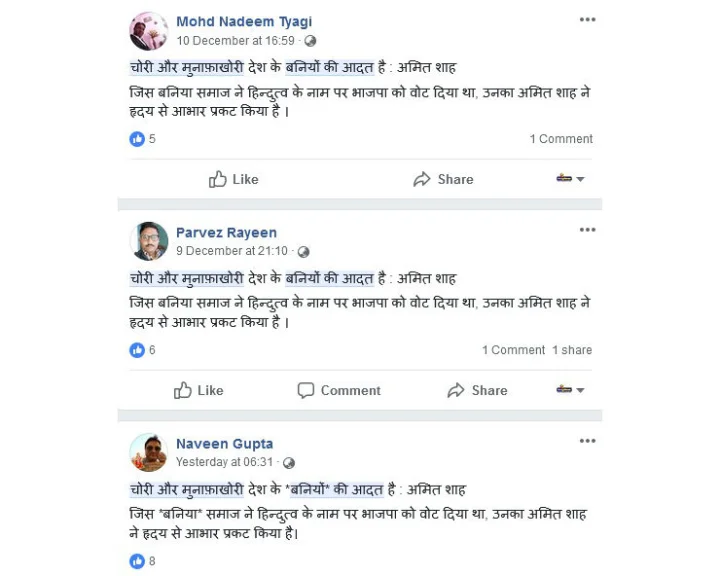The width and height of the screenshot is (720, 576).
Task: Open Mohd Nadeem Tyagi's profile name link
Action: pyautogui.click(x=244, y=21)
